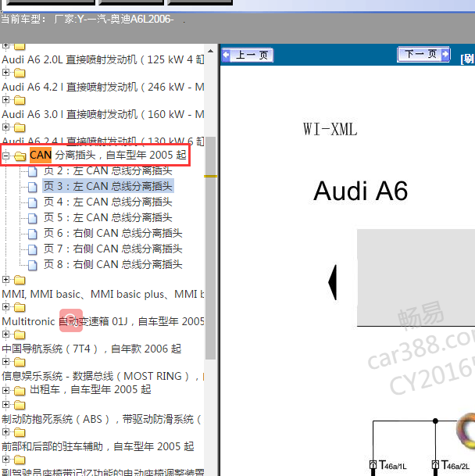Go to next page with 下一页 button
This screenshot has width=475, height=476.
tap(423, 55)
